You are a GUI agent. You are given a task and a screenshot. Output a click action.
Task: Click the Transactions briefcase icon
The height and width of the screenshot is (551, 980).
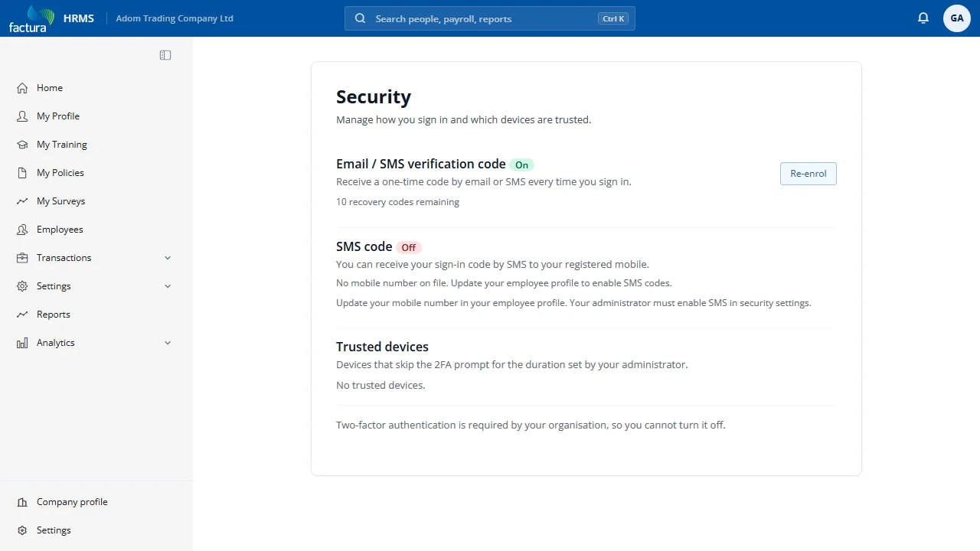(22, 258)
